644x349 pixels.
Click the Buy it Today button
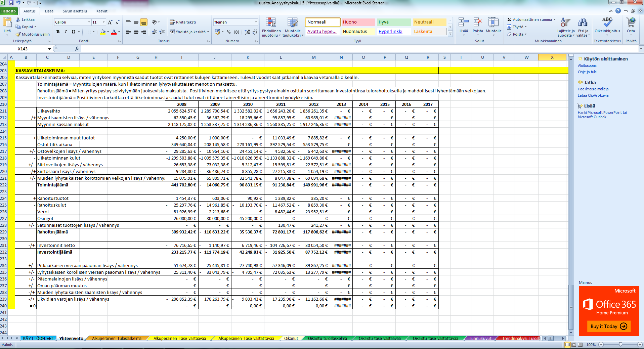point(608,326)
